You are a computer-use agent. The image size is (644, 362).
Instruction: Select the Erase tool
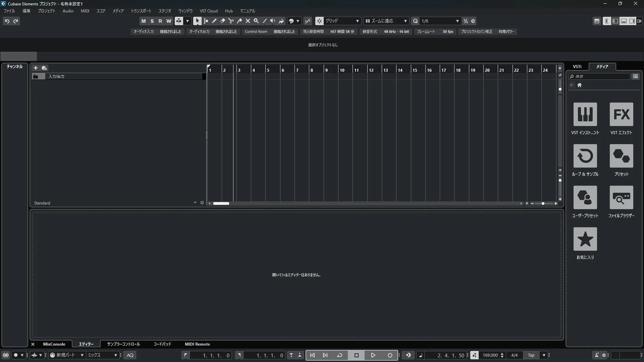tap(222, 21)
